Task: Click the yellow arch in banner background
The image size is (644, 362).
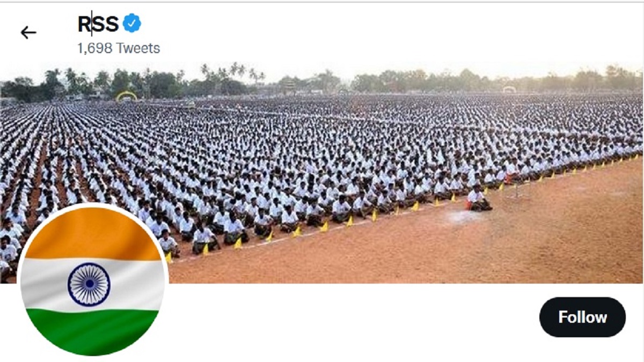Action: pyautogui.click(x=127, y=96)
